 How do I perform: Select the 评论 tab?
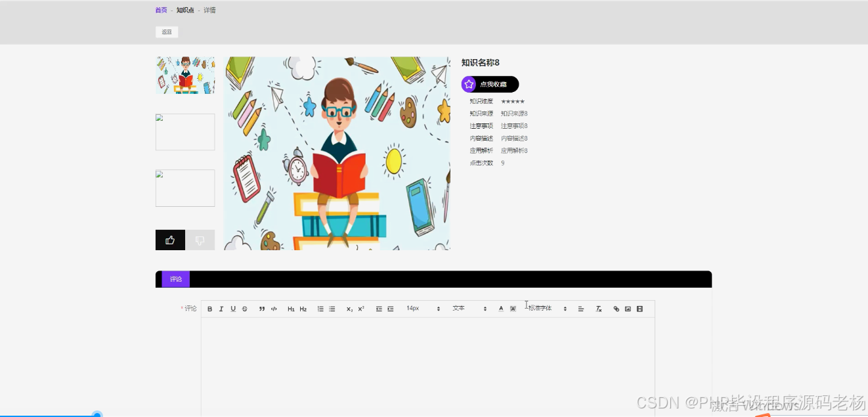[176, 279]
